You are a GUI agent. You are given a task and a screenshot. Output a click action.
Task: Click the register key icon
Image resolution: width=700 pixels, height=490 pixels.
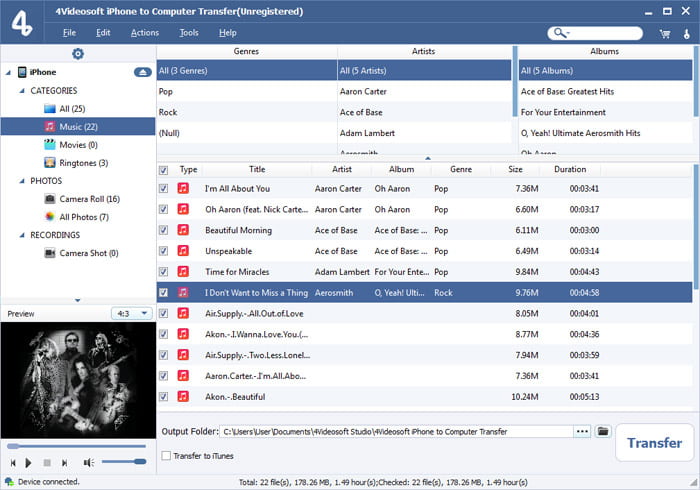pyautogui.click(x=687, y=34)
